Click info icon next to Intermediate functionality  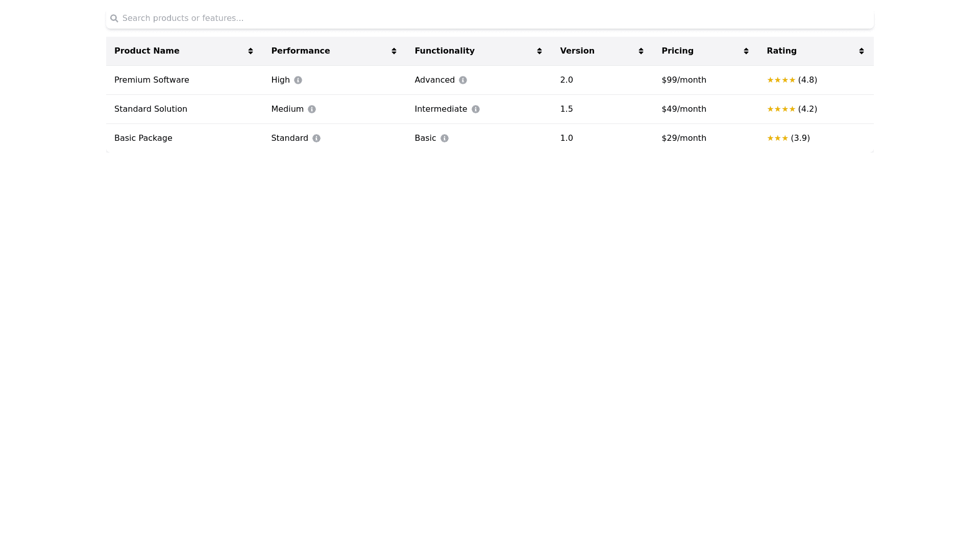click(476, 109)
